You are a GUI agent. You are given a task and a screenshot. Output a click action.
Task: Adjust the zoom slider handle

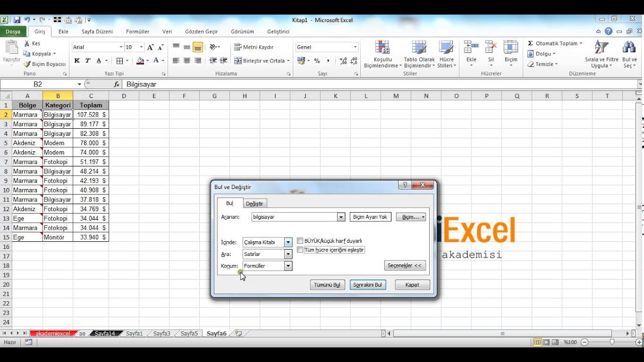coord(612,342)
